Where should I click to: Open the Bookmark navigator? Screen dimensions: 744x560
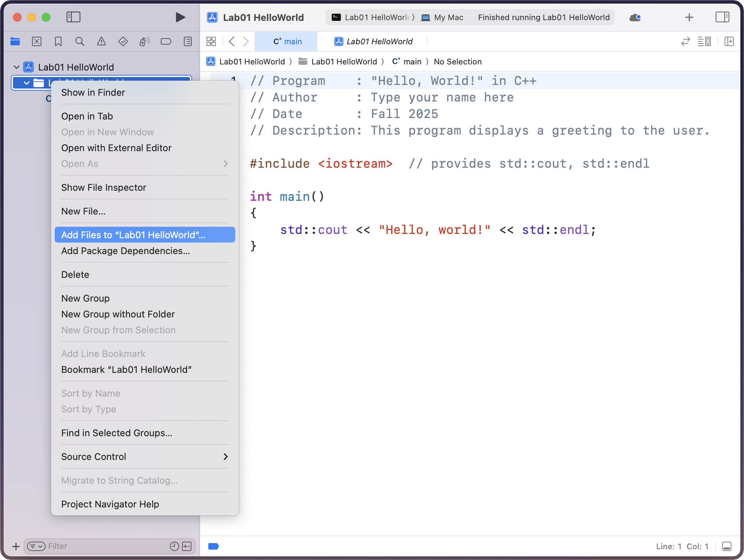(58, 42)
